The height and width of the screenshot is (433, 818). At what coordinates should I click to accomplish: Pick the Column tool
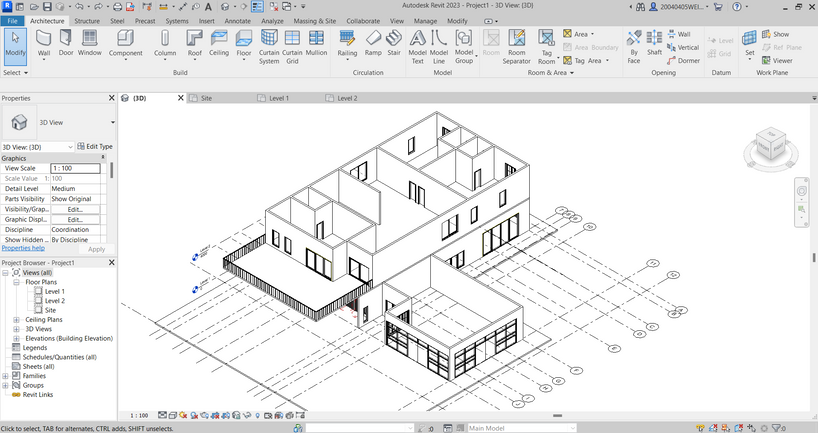pyautogui.click(x=165, y=43)
